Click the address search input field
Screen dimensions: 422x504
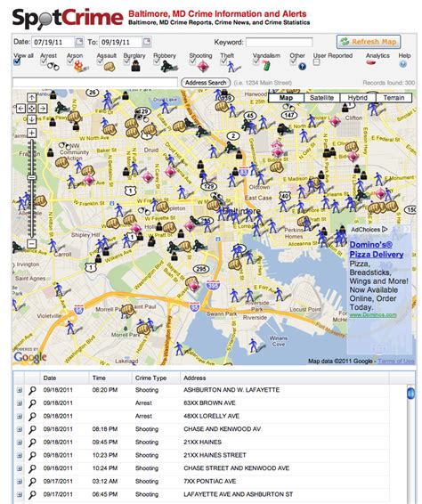94,83
